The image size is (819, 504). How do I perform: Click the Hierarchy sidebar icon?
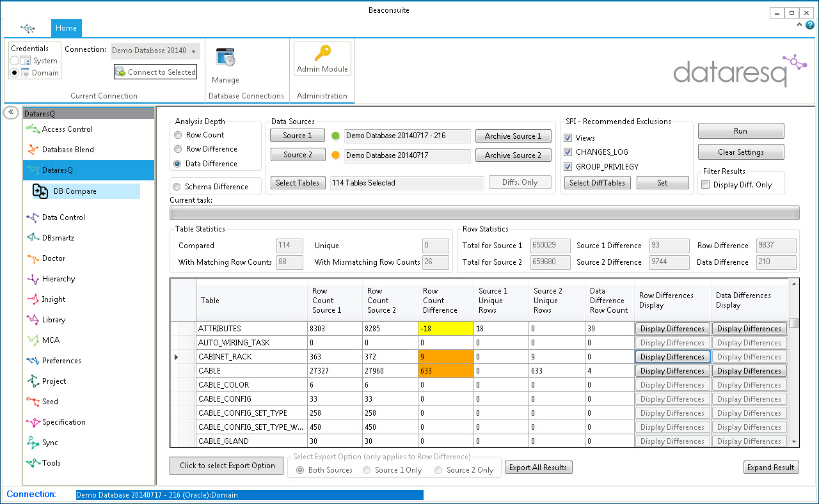32,279
